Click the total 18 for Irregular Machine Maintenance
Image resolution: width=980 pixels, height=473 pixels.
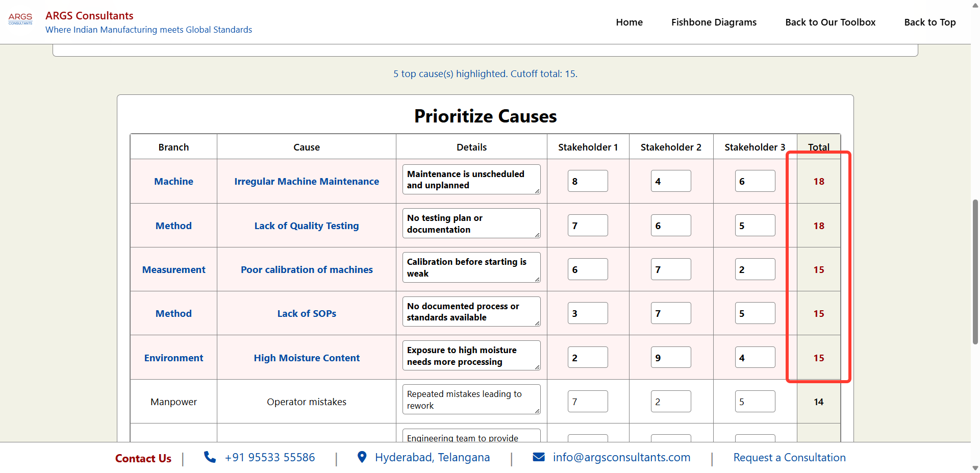click(x=818, y=181)
